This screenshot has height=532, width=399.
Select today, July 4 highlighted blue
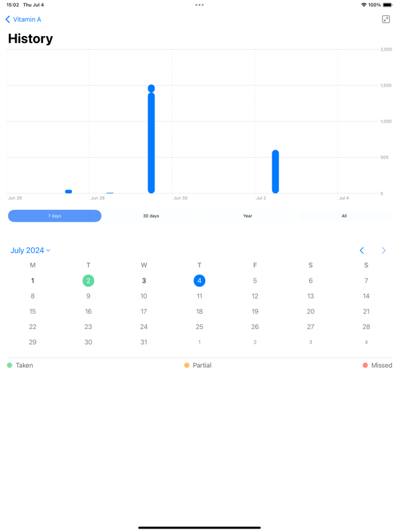[x=199, y=281]
